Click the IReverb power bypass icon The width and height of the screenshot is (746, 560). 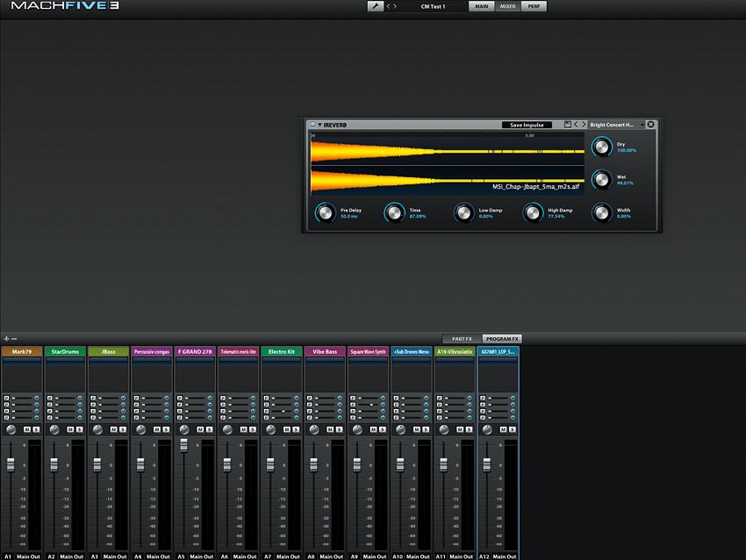click(x=313, y=125)
